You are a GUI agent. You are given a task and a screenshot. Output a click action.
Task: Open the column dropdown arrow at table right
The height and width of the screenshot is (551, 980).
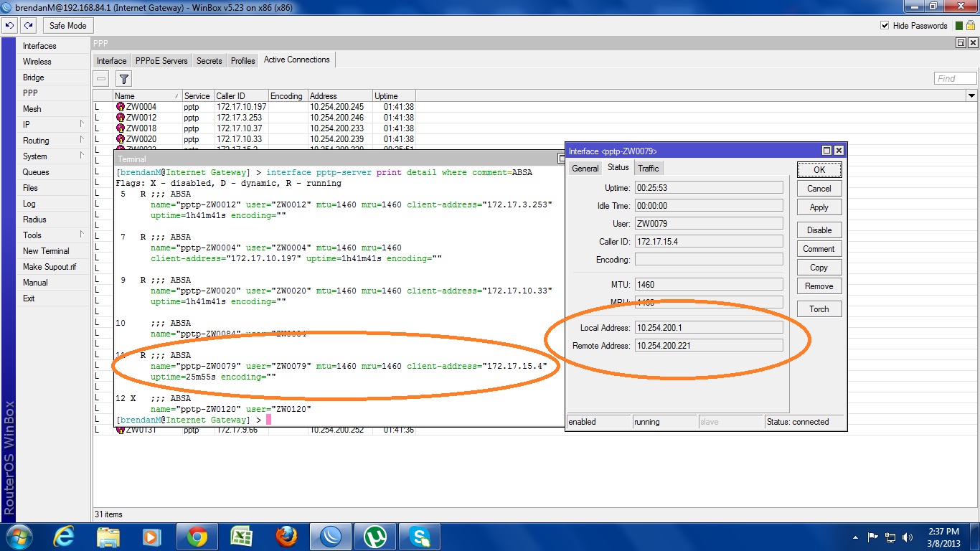971,96
